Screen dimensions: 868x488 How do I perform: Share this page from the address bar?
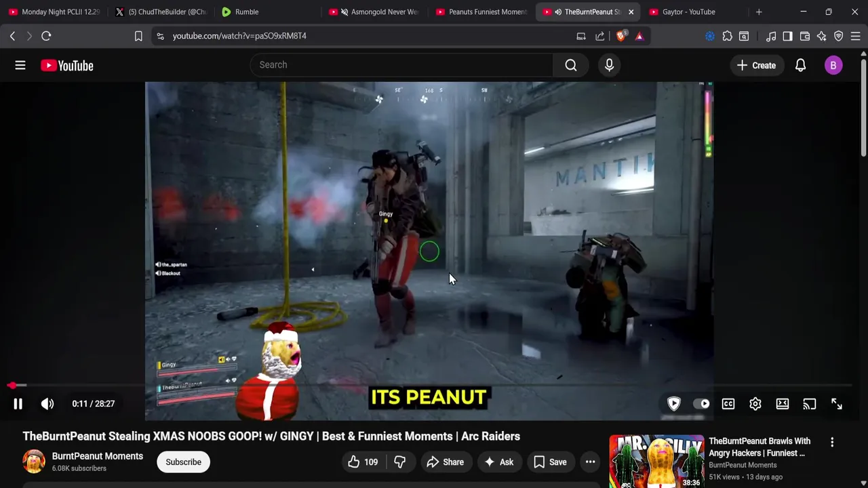click(x=600, y=36)
